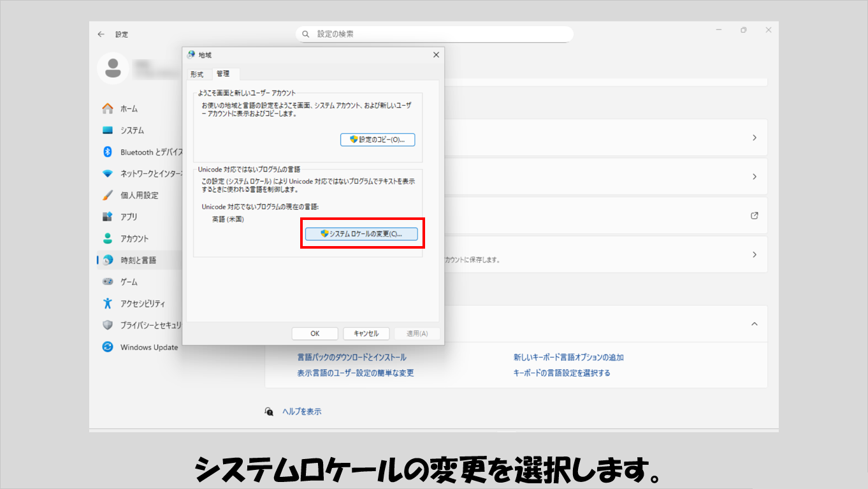868x489 pixels.
Task: Go back using the back arrow
Action: tap(101, 34)
